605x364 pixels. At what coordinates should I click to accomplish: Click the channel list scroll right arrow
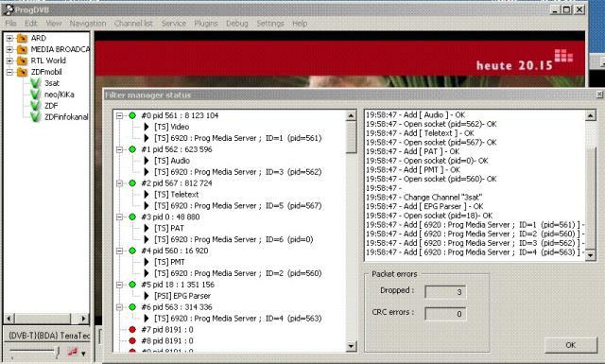click(x=83, y=319)
